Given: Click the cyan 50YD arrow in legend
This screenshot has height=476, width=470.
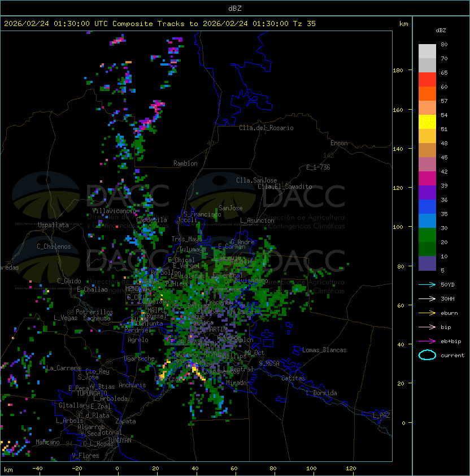Looking at the screenshot, I should 427,284.
